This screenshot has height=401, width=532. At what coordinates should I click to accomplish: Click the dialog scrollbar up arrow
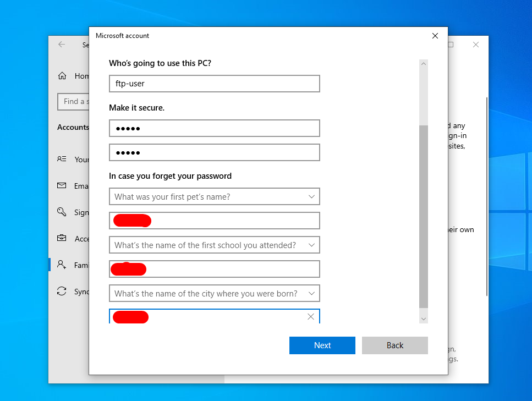(424, 63)
